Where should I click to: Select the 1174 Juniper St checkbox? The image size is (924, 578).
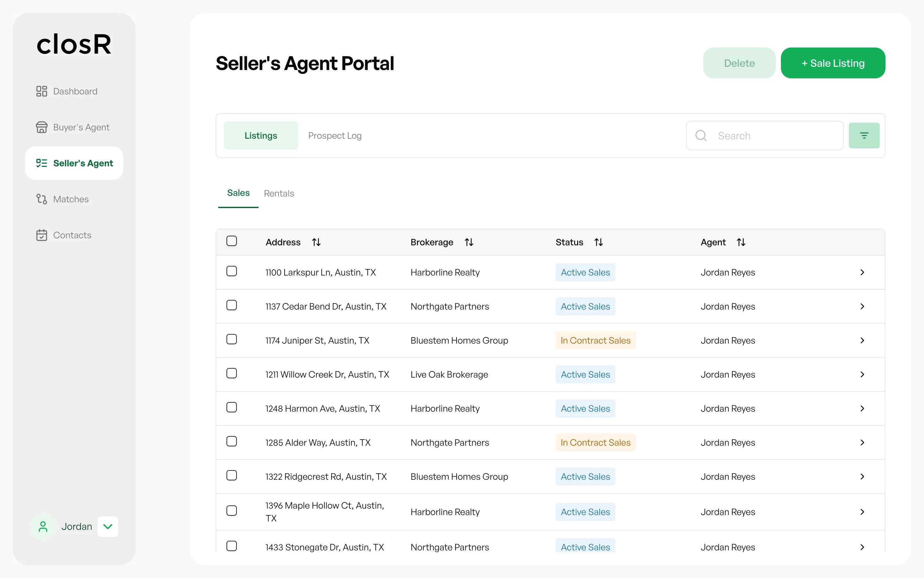(x=231, y=339)
